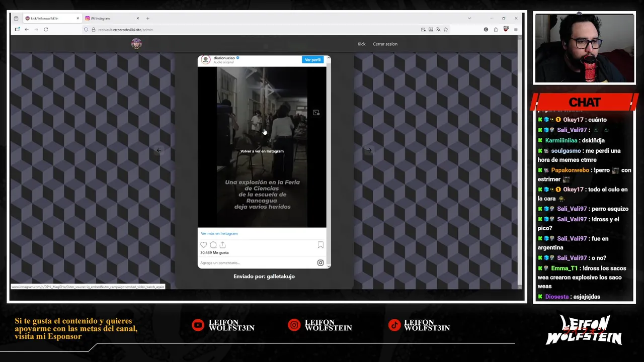Save the post with the bookmark icon

point(320,245)
